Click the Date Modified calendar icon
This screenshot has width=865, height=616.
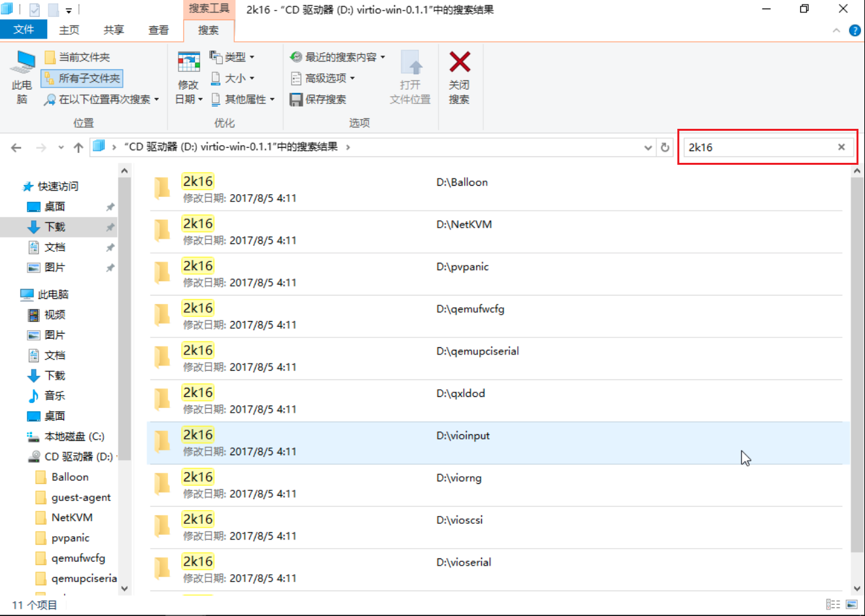coord(188,63)
